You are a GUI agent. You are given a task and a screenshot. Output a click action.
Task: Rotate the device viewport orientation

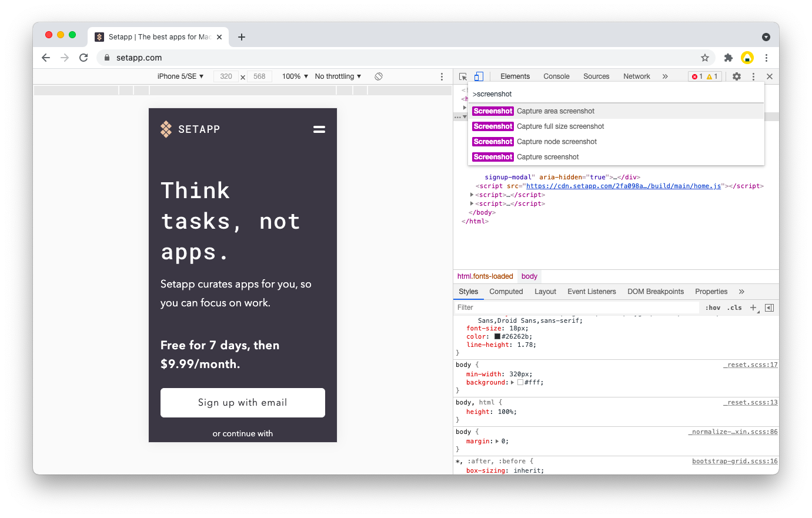click(x=379, y=76)
